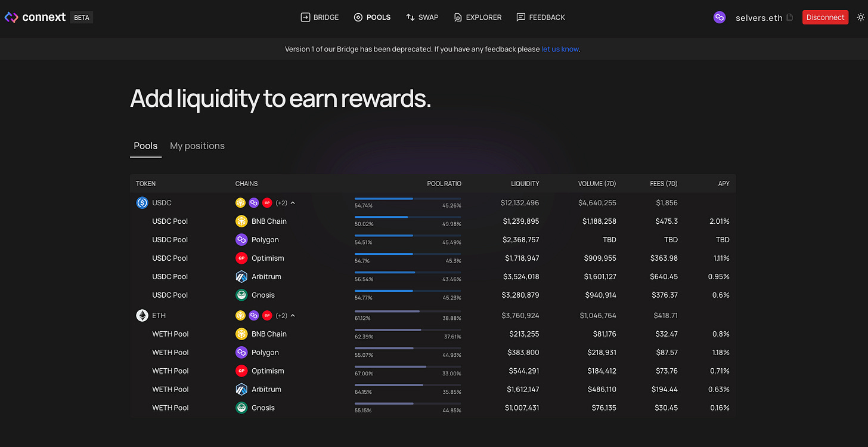This screenshot has height=447, width=868.
Task: Click the $640.45 fees value
Action: (664, 277)
